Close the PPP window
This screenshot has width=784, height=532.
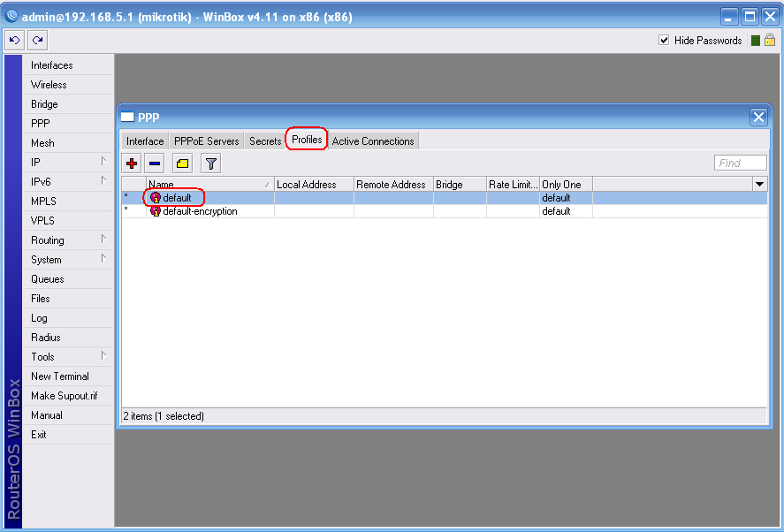pyautogui.click(x=758, y=117)
